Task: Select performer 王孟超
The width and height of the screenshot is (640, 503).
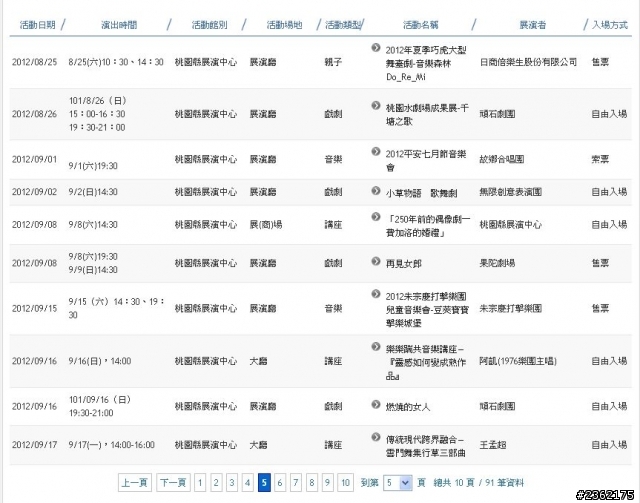Action: (x=493, y=445)
